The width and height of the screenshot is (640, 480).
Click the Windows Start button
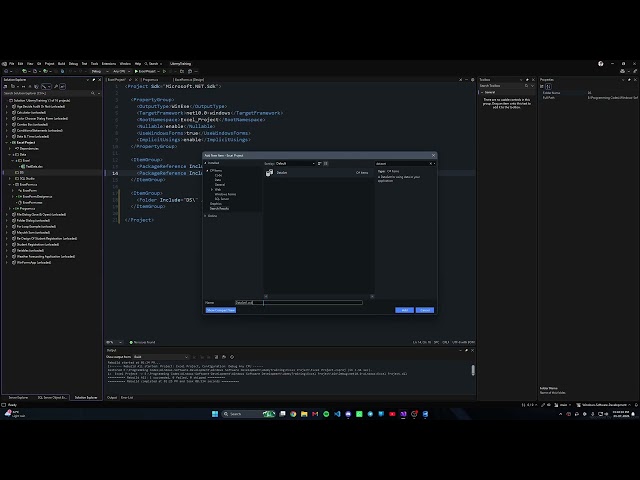click(215, 414)
